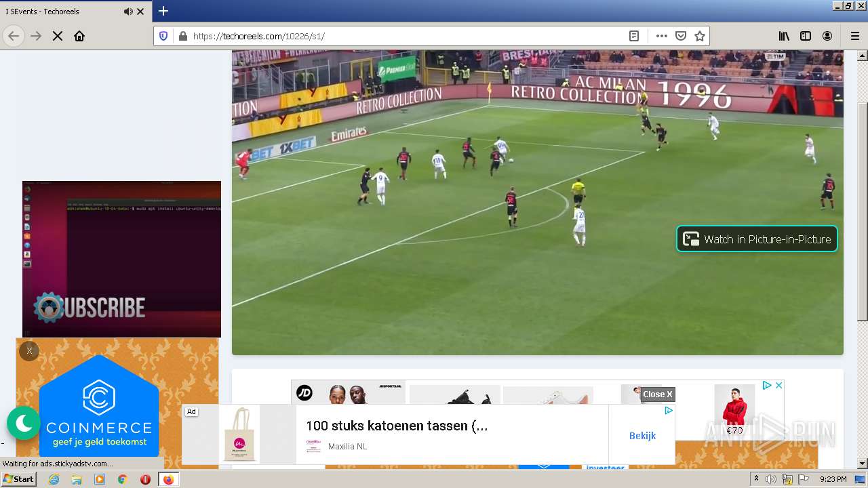
Task: Launch Opera from taskbar
Action: 145,479
